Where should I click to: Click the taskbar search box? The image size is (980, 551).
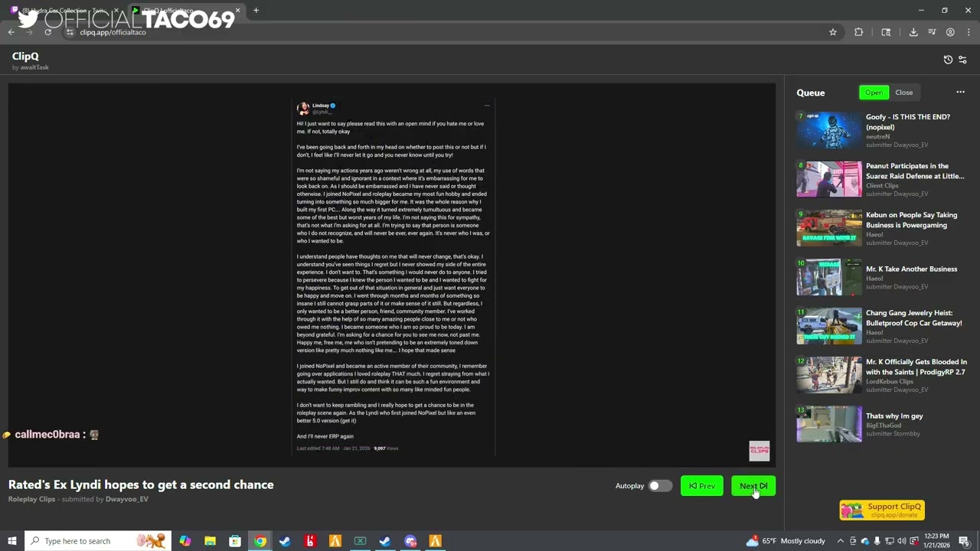(98, 541)
